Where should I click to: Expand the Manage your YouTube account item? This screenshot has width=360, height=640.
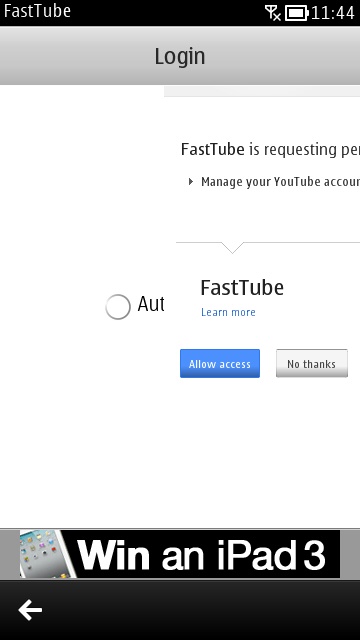(x=191, y=182)
